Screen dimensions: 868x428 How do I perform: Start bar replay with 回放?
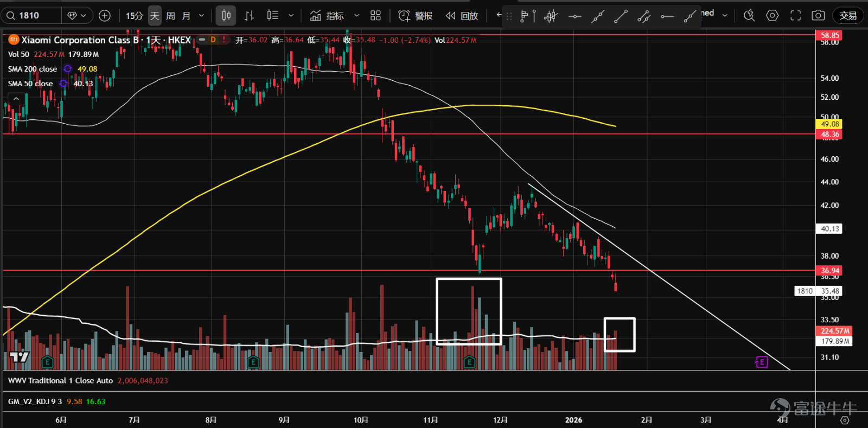coord(462,16)
